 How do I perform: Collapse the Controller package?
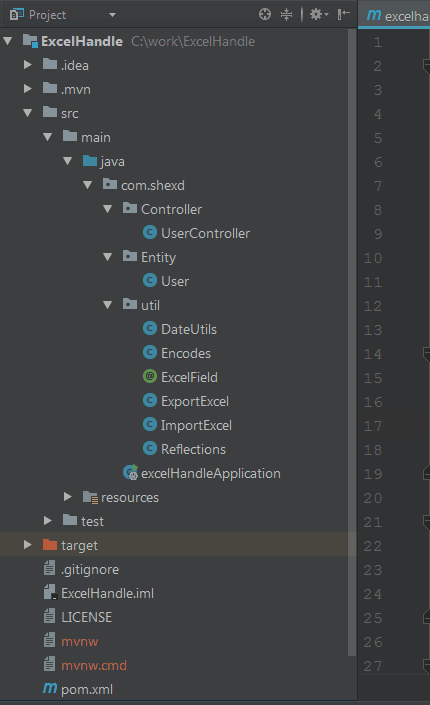pos(108,209)
